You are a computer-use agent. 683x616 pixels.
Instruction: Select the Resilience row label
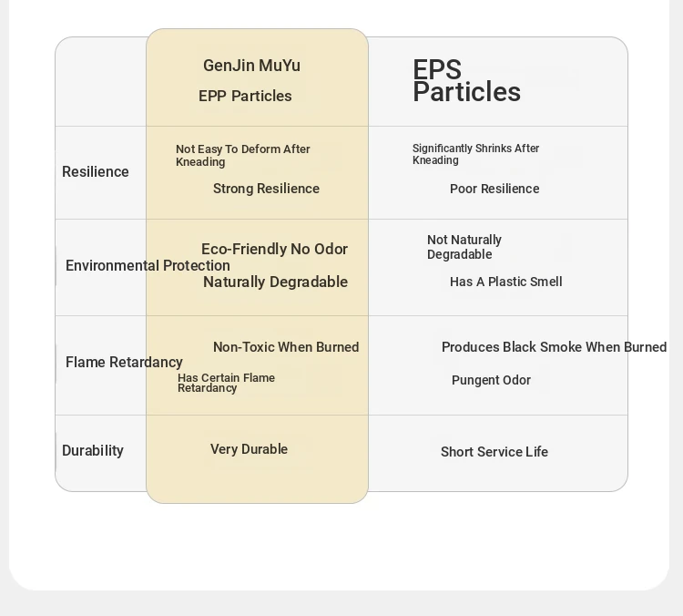96,171
